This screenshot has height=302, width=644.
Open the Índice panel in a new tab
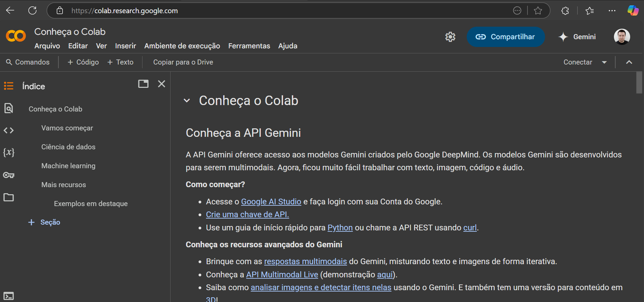point(143,84)
